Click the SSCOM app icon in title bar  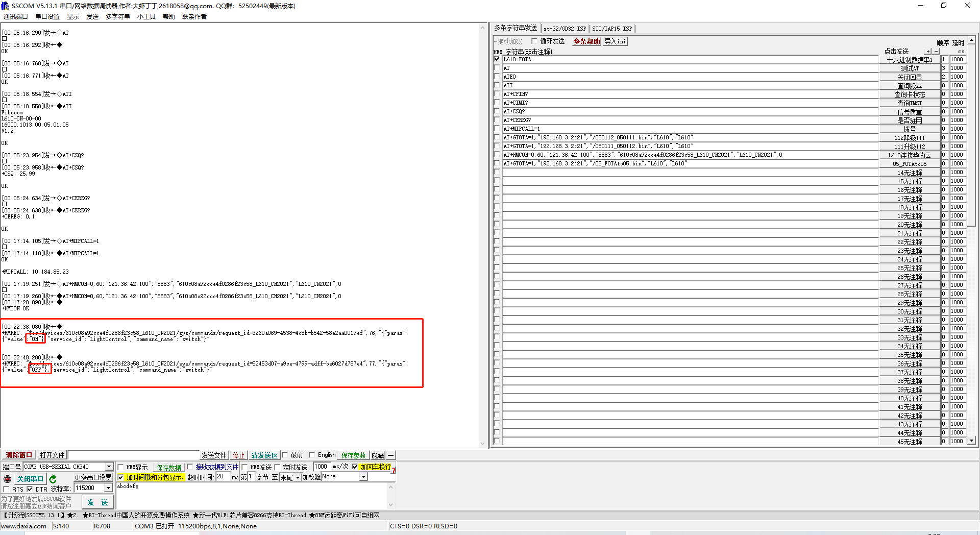point(5,6)
